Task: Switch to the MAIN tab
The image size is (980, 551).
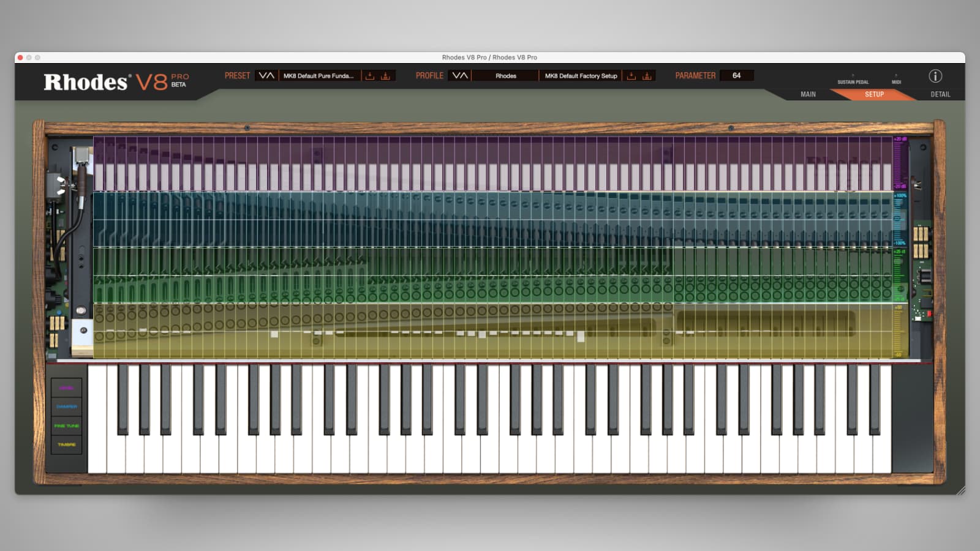Action: 807,94
